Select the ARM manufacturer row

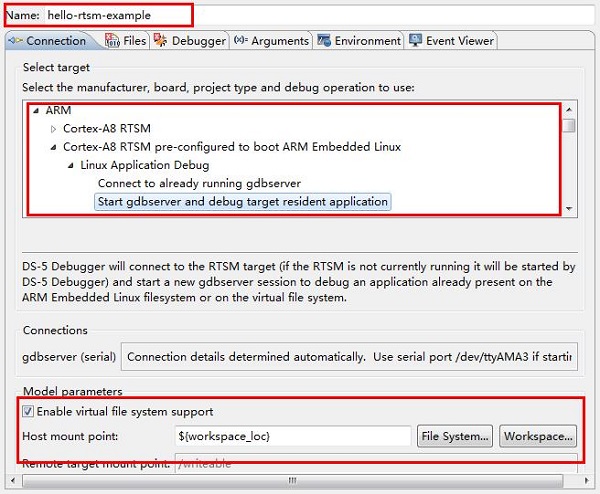tap(58, 110)
